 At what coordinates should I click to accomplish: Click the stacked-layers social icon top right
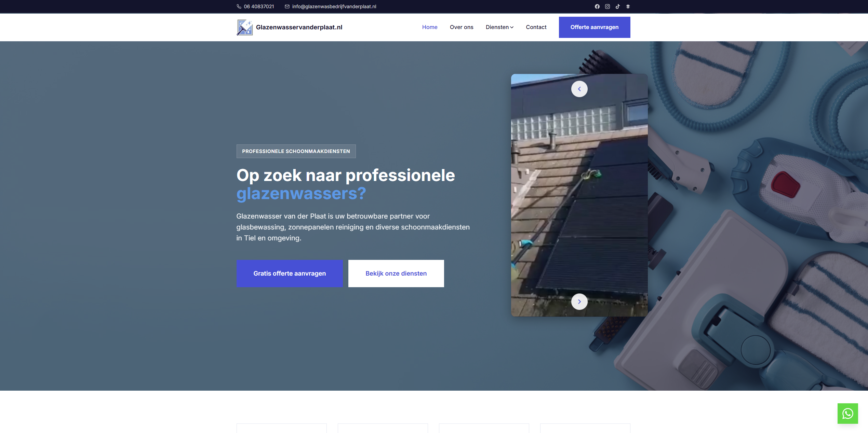[628, 6]
